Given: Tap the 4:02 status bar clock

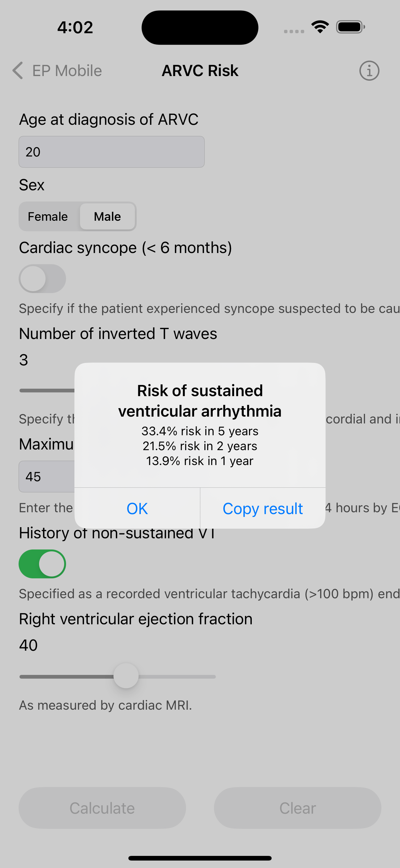Looking at the screenshot, I should click(75, 27).
